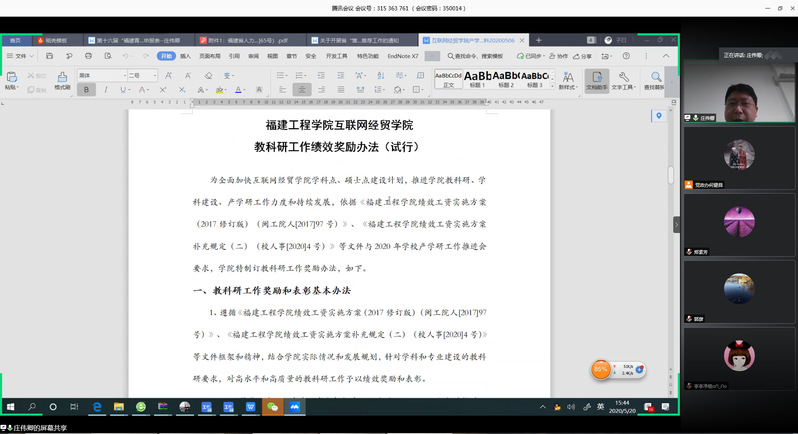Screen dimensions: 798x434
Task: Toggle Italic formatting
Action: click(x=105, y=90)
